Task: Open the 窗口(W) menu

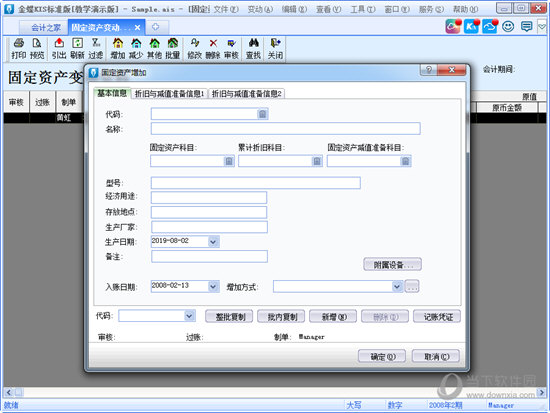Action: pyautogui.click(x=397, y=9)
